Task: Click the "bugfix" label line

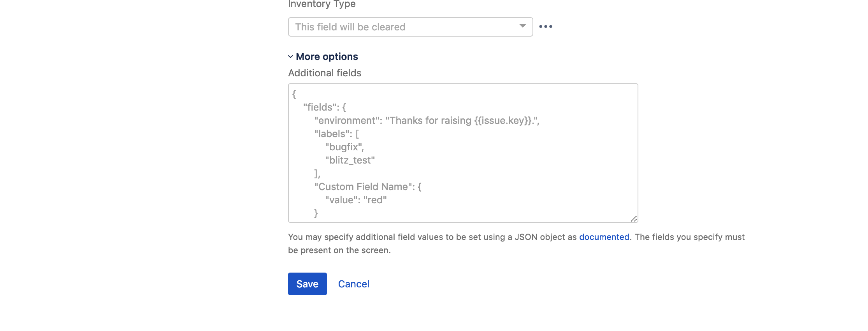Action: point(344,147)
